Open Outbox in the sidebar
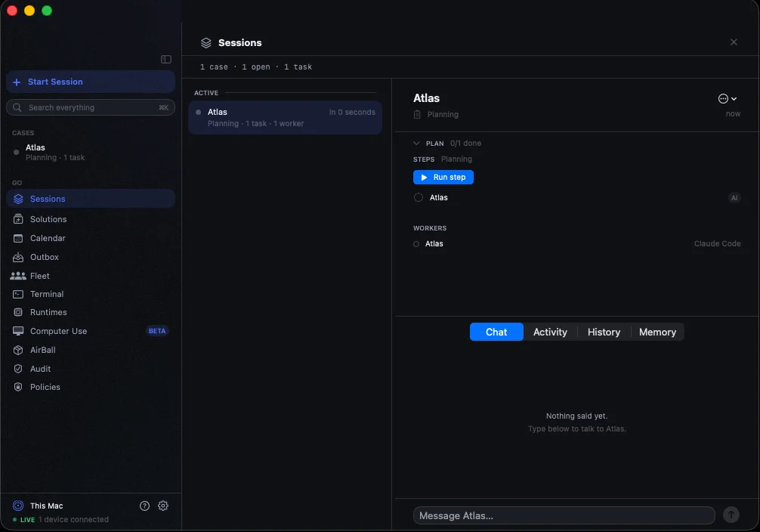Image resolution: width=760 pixels, height=532 pixels. pyautogui.click(x=91, y=257)
